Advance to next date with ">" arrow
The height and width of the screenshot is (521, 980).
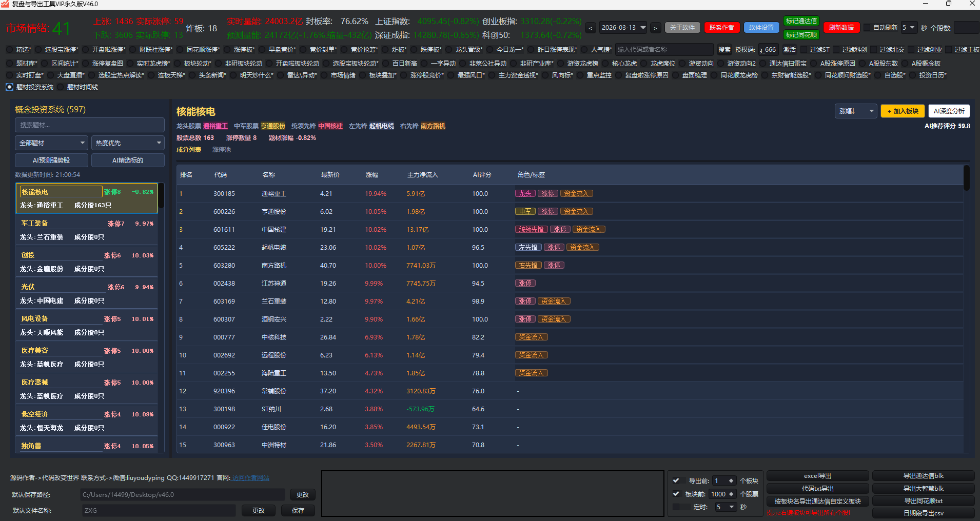click(x=655, y=28)
